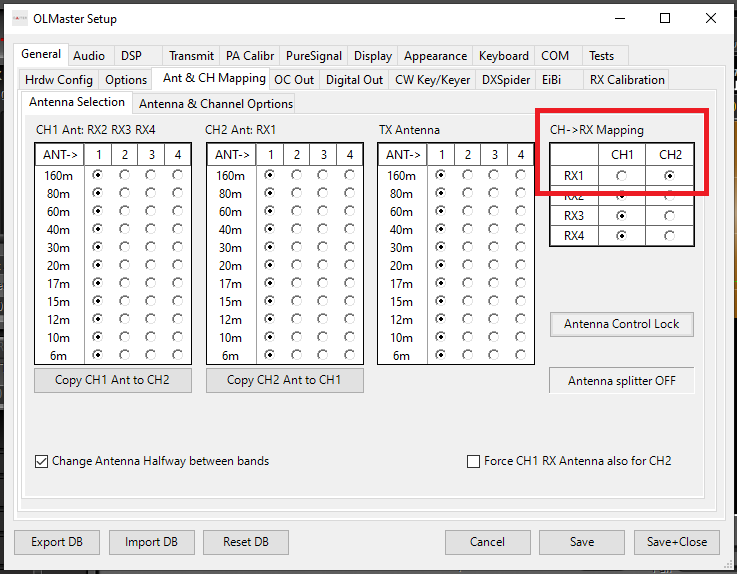737x574 pixels.
Task: Open the DXSpider tab
Action: click(x=505, y=79)
